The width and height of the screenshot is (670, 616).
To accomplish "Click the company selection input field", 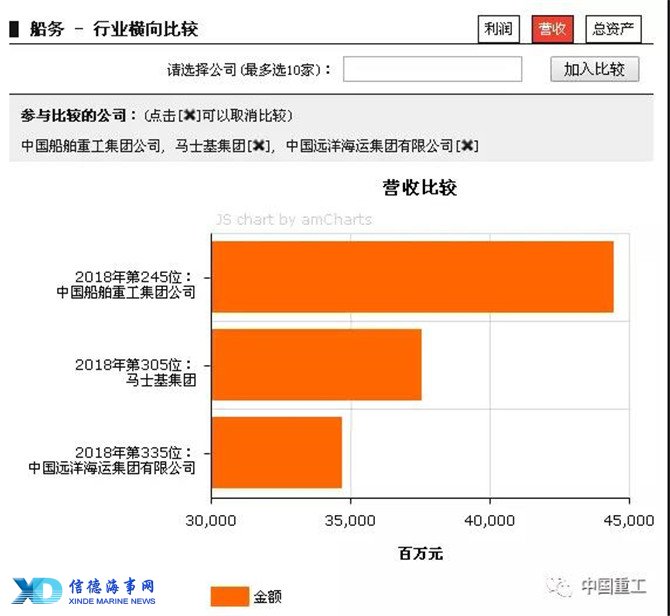I will [432, 69].
